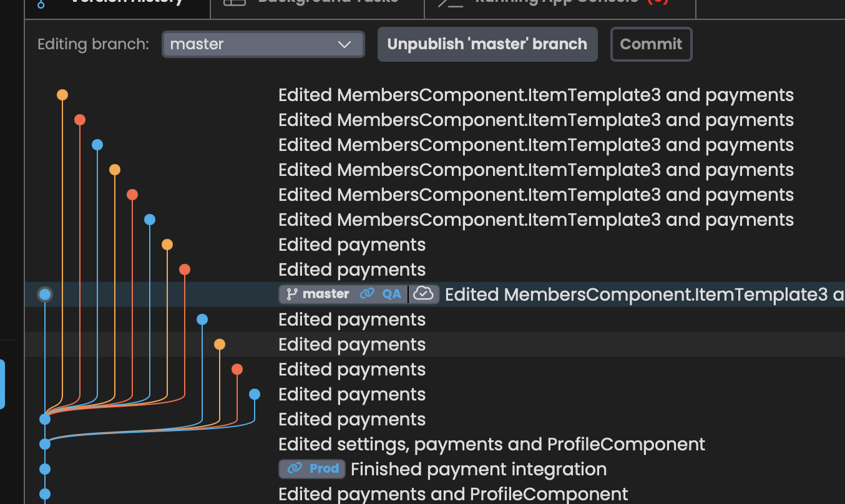Select the topmost orange commit node
845x504 pixels.
tap(62, 95)
